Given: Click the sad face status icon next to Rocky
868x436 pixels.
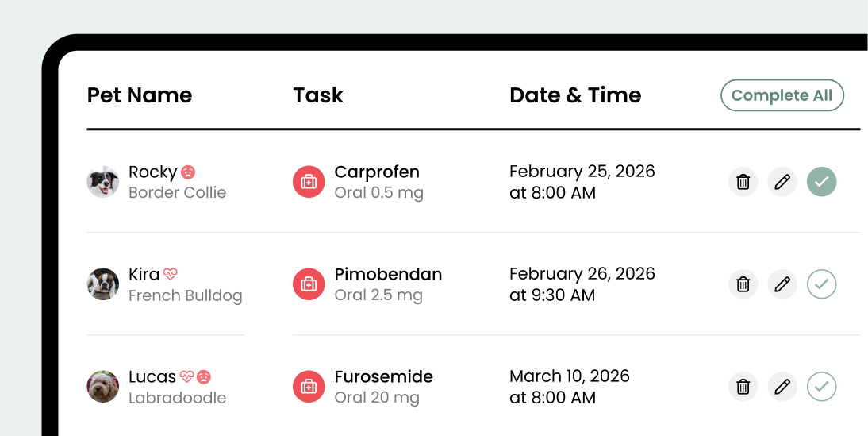Looking at the screenshot, I should [x=188, y=172].
